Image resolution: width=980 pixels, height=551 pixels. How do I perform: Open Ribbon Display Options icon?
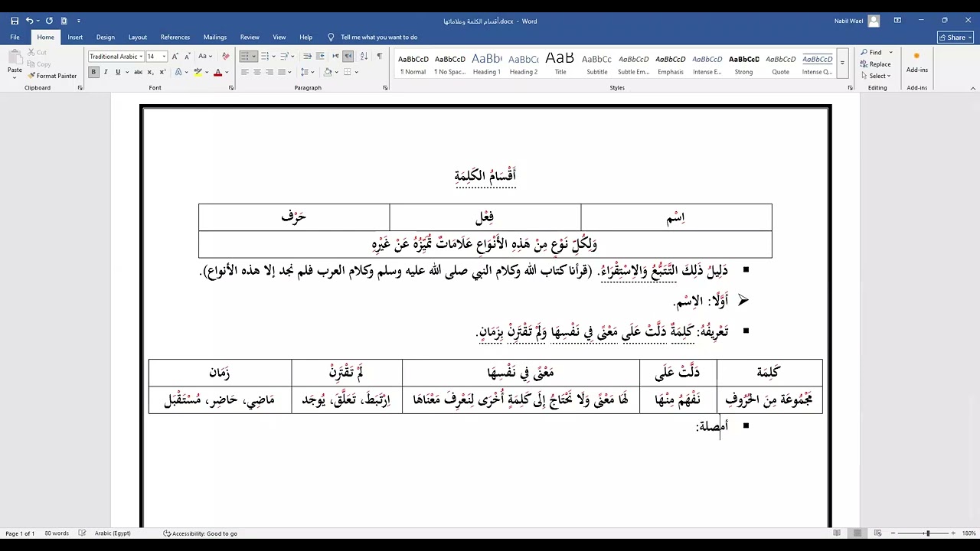(x=897, y=21)
